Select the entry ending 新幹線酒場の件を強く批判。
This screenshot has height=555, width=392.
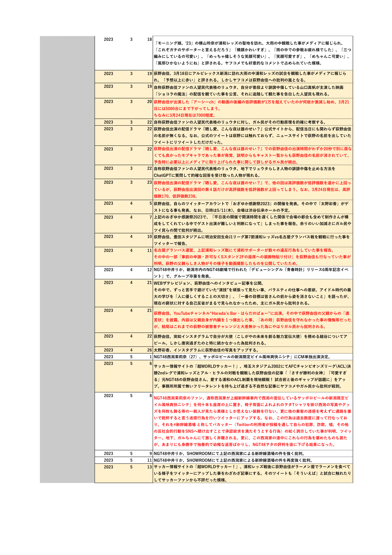(x=253, y=453)
